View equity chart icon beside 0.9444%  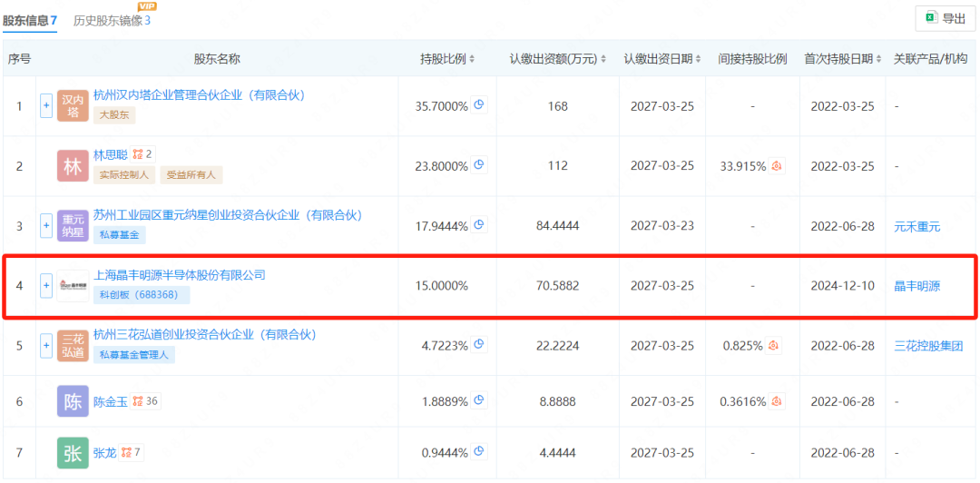[479, 452]
